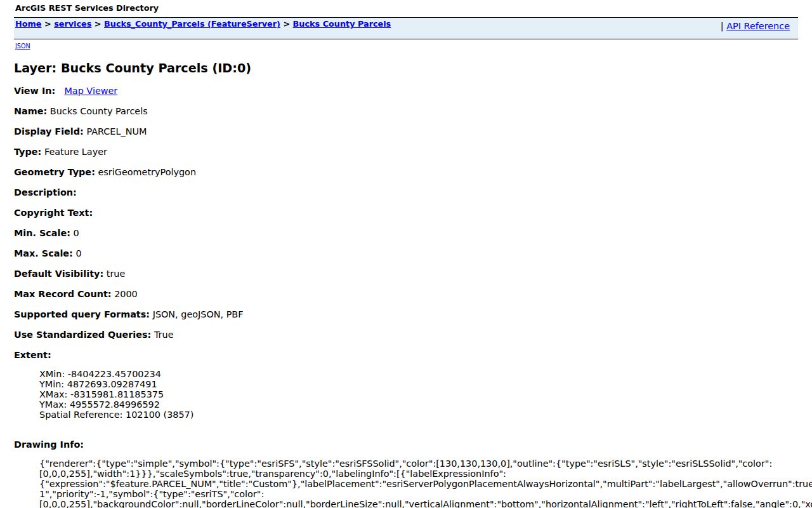Click the Extent label
Viewport: 812px width, 508px height.
pyautogui.click(x=32, y=355)
